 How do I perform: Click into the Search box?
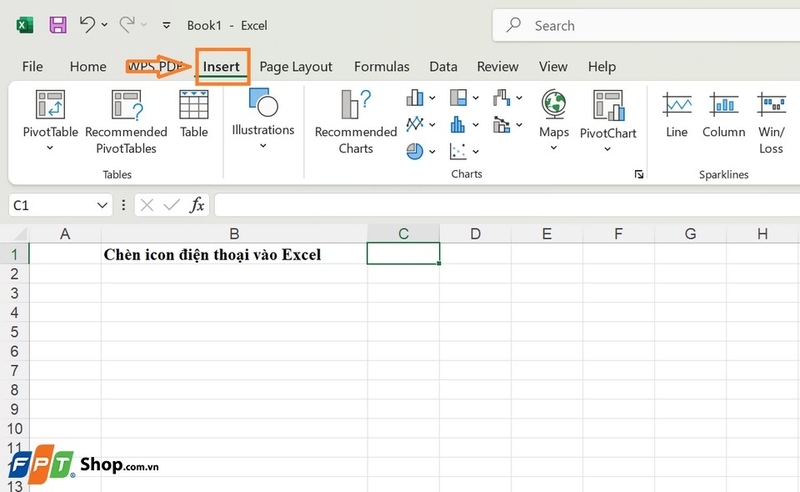(x=646, y=25)
